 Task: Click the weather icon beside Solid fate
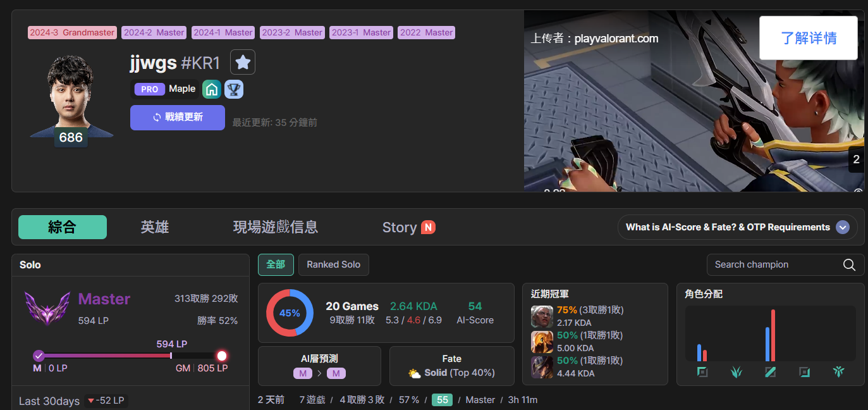tap(415, 373)
